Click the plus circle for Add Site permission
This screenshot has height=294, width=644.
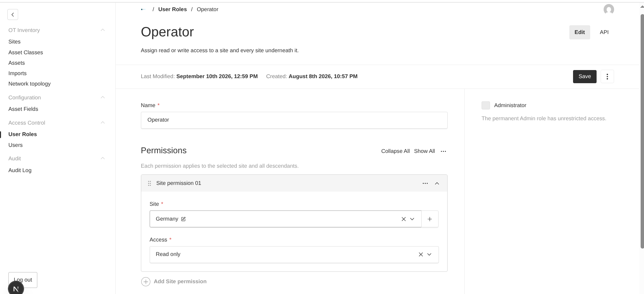[146, 282]
